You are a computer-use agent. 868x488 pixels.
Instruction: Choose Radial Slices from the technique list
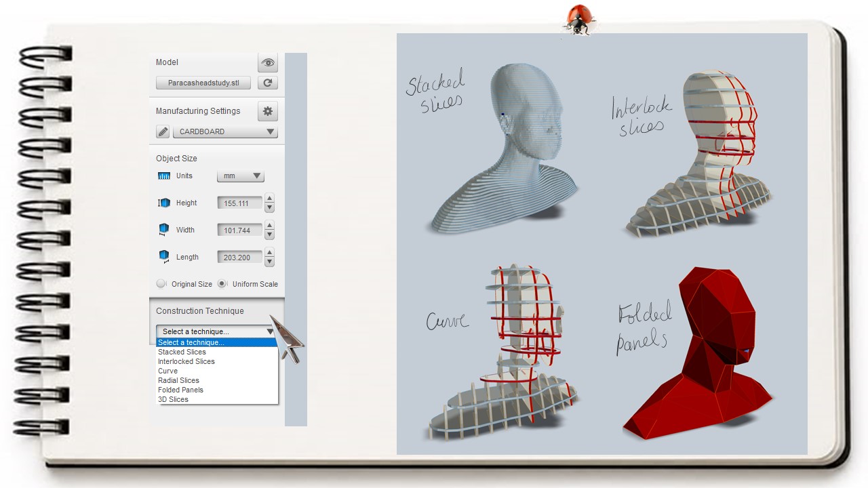click(217, 380)
